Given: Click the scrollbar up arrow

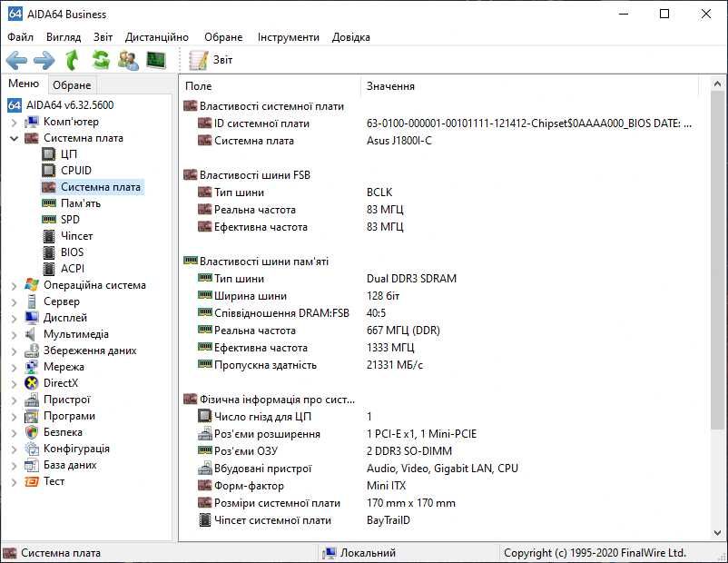Looking at the screenshot, I should pyautogui.click(x=717, y=84).
